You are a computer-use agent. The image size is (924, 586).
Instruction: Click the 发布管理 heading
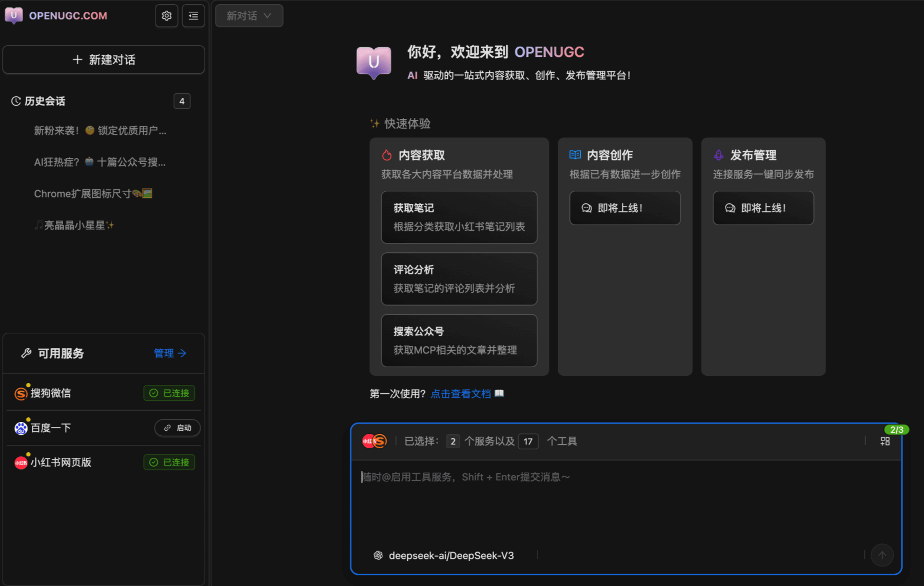[753, 155]
